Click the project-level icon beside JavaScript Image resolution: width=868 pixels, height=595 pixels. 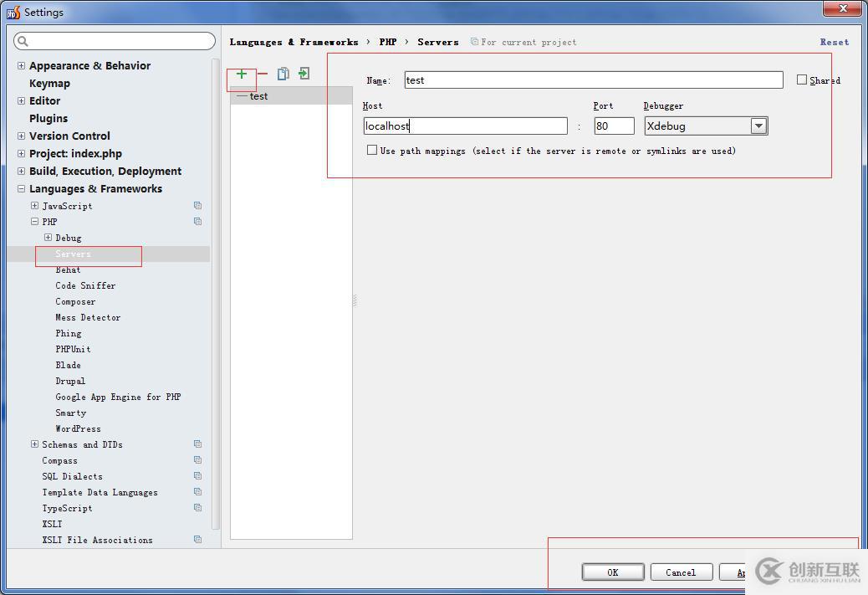[x=197, y=206]
